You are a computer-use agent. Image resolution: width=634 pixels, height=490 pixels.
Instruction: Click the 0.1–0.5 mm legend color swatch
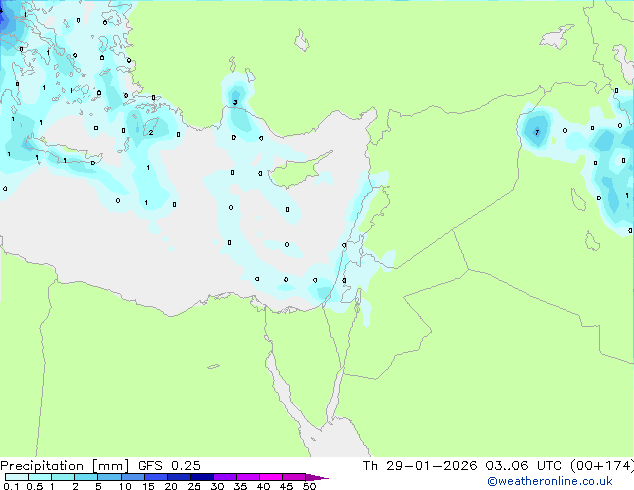[x=17, y=477]
